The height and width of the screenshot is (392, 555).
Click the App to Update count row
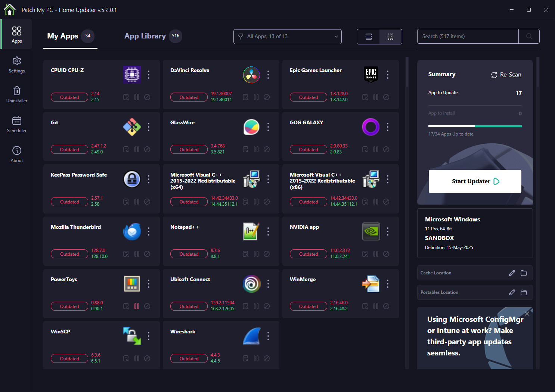[475, 93]
